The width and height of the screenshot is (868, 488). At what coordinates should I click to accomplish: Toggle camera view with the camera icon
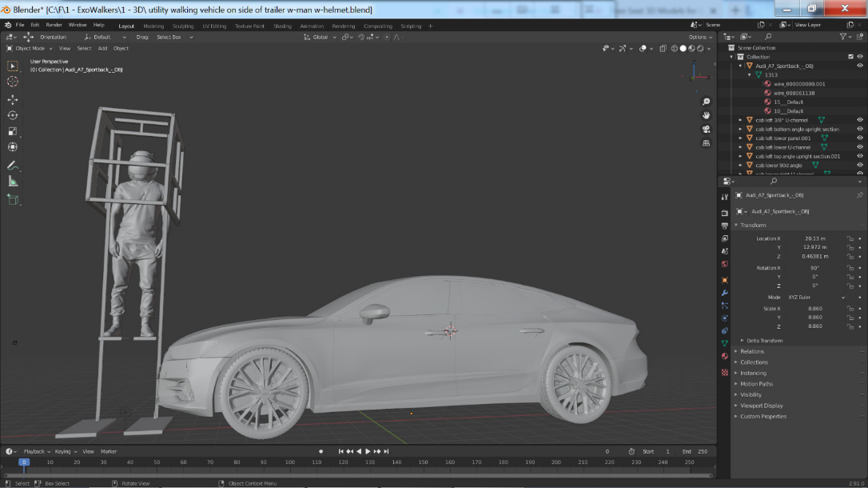[x=707, y=130]
